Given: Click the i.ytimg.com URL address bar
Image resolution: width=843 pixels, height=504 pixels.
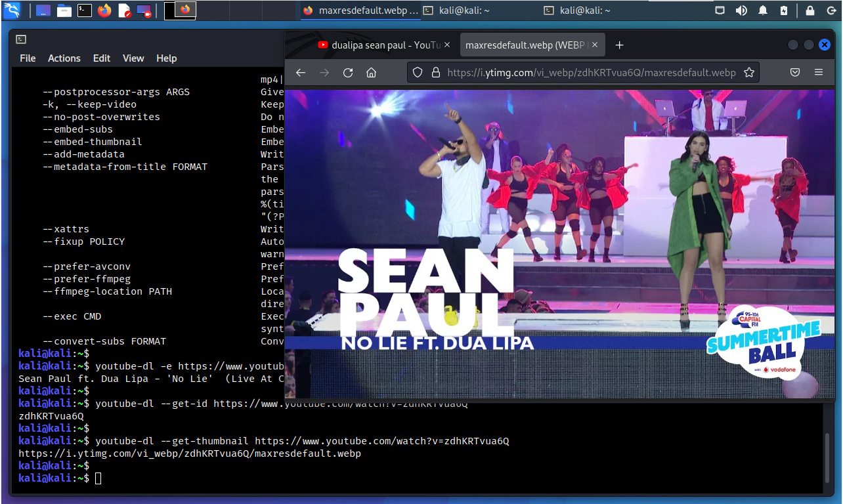Looking at the screenshot, I should 591,73.
